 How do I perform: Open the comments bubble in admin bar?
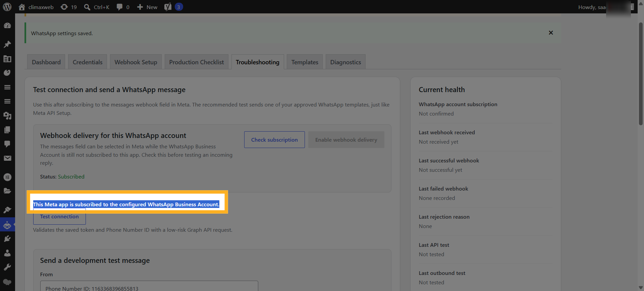pyautogui.click(x=119, y=7)
